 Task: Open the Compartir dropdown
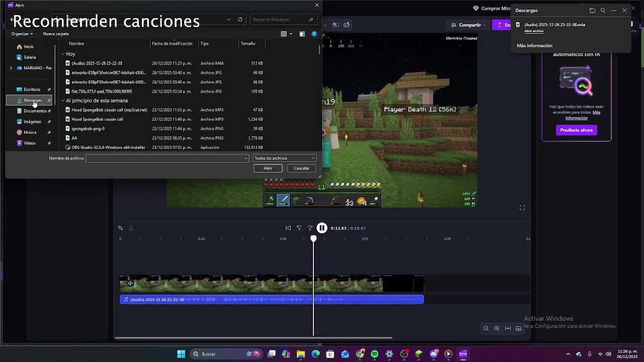[x=469, y=25]
